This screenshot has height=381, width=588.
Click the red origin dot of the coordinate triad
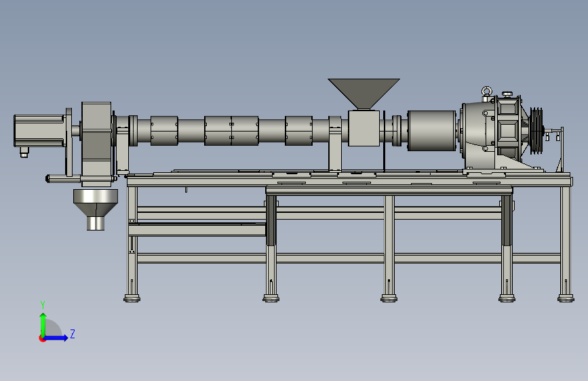point(42,338)
